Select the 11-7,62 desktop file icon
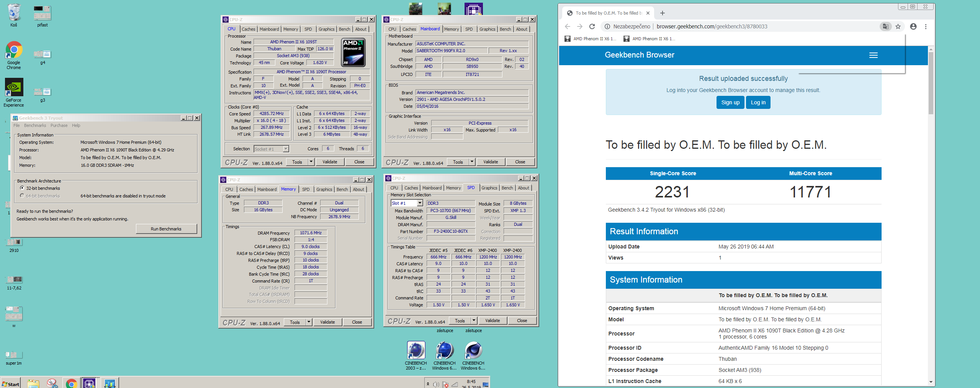Viewport: 980px width, 388px height. pyautogui.click(x=14, y=283)
